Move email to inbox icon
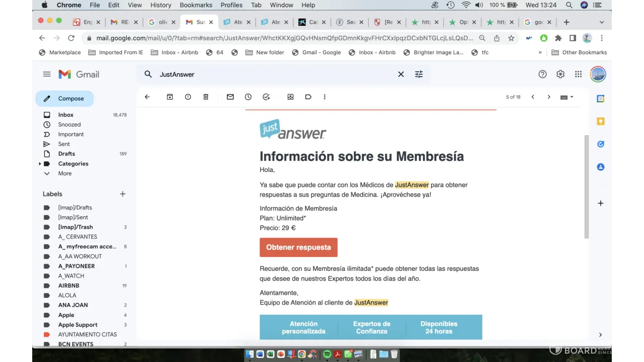Viewport: 644px width, 362px height. coord(290,97)
